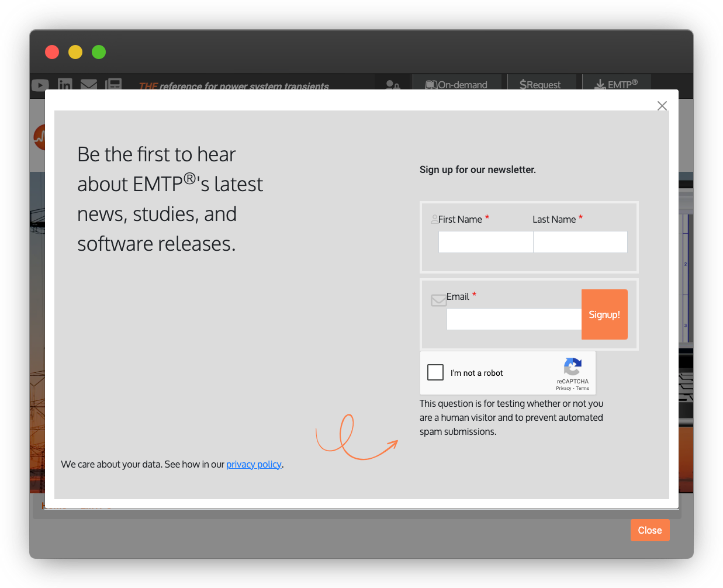Click the user login icon in the top bar
The height and width of the screenshot is (588, 723).
[x=393, y=85]
